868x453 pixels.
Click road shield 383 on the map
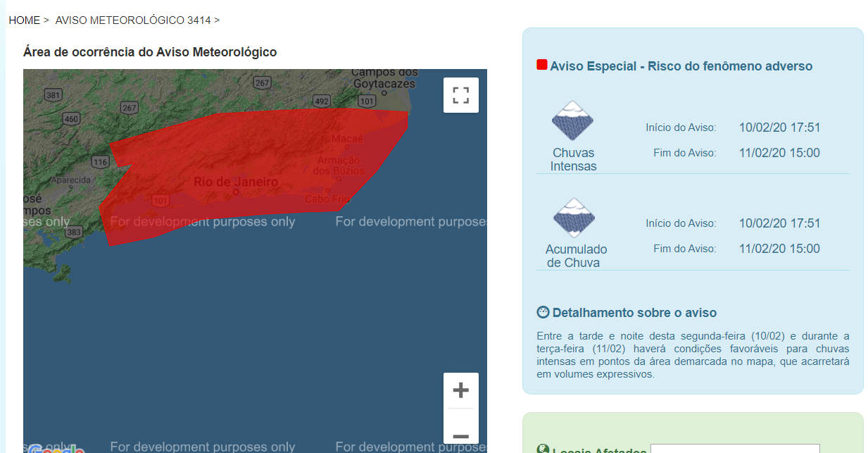click(74, 232)
